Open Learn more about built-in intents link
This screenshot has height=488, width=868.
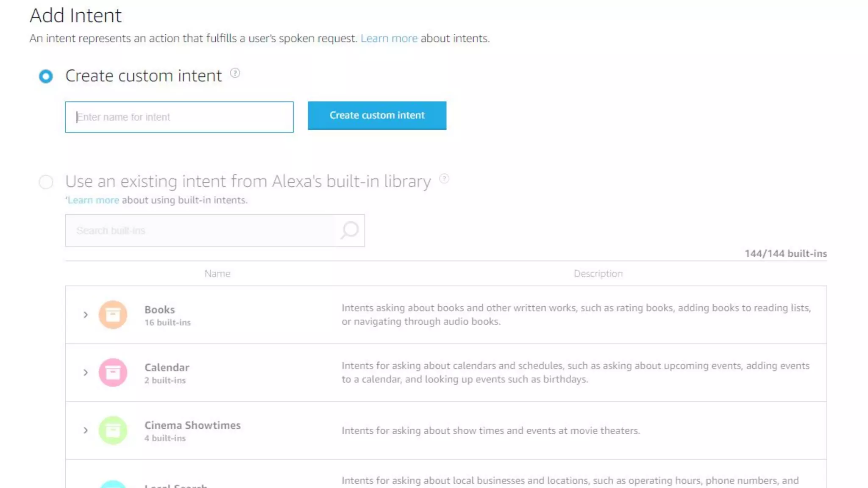(x=93, y=200)
